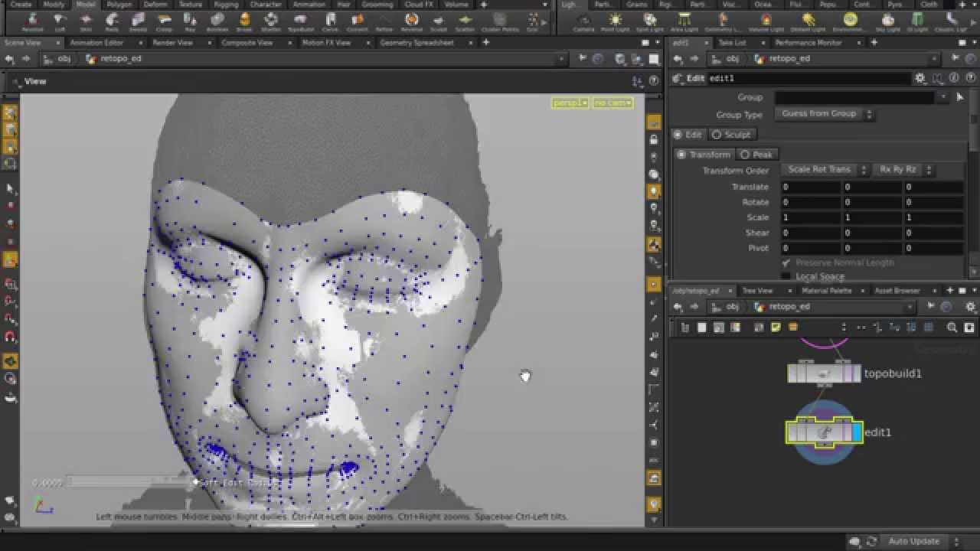Viewport: 980px width, 551px height.
Task: Add a GI Light
Action: [916, 21]
